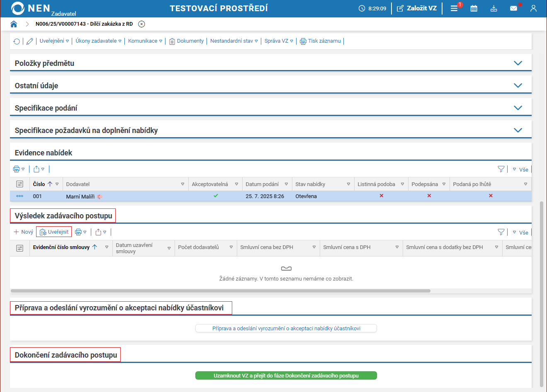Click the clock showing 8:29:09
Viewport: 547px width, 392px height.
pos(372,8)
